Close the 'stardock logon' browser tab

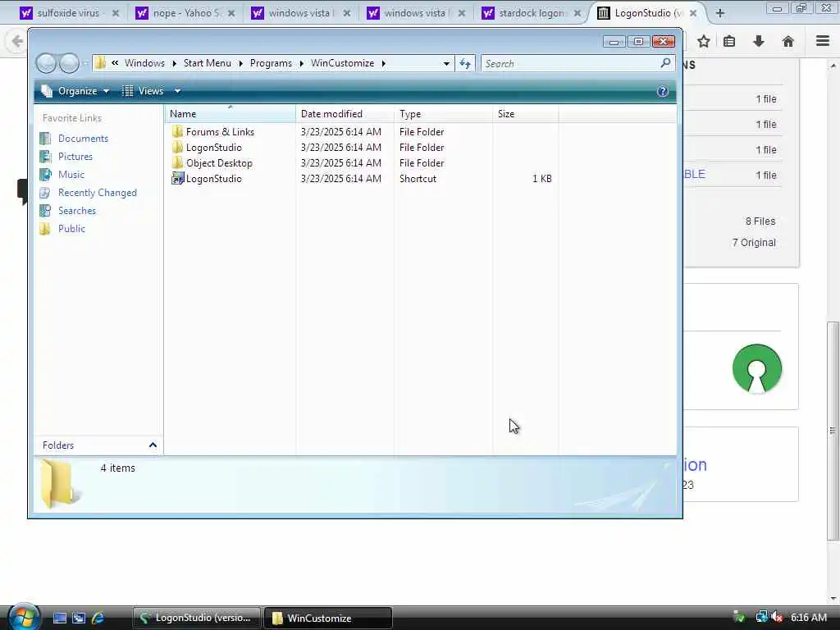tap(577, 13)
